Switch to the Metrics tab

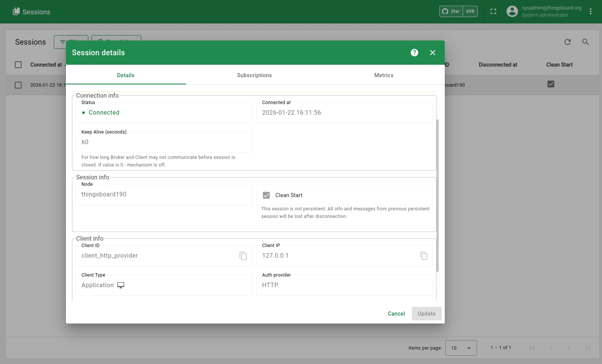(384, 75)
